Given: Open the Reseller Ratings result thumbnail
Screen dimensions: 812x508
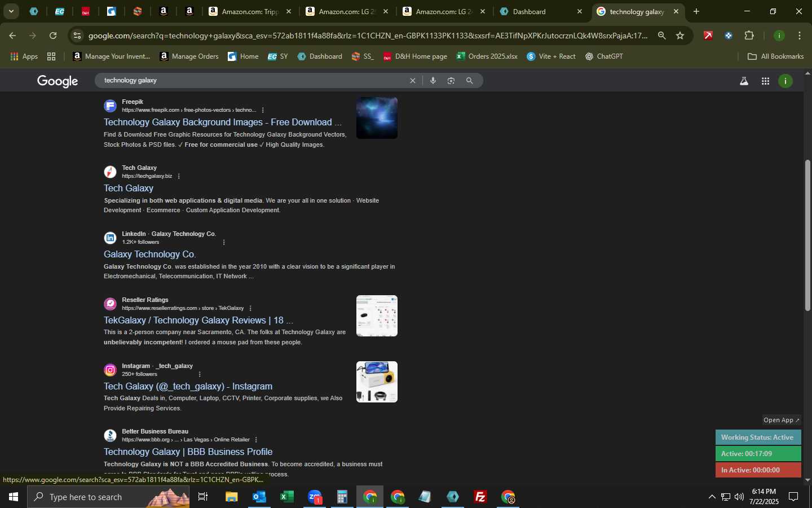Looking at the screenshot, I should 377,316.
